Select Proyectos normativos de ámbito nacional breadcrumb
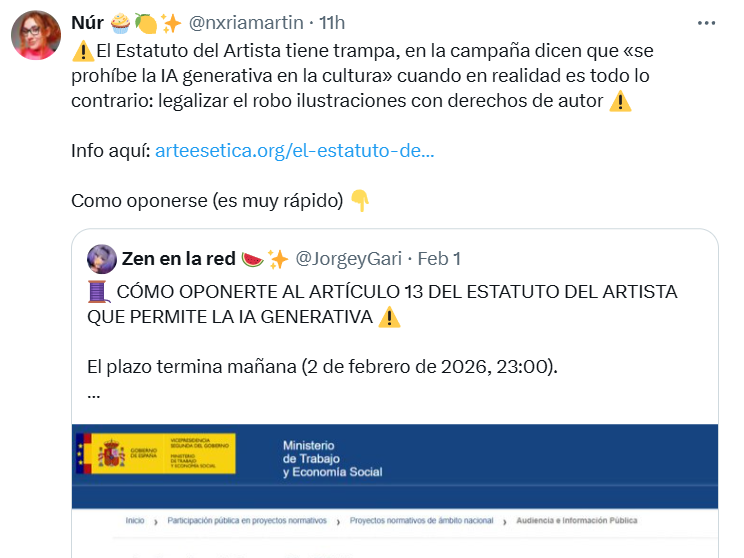Image resolution: width=744 pixels, height=558 pixels. click(x=424, y=521)
